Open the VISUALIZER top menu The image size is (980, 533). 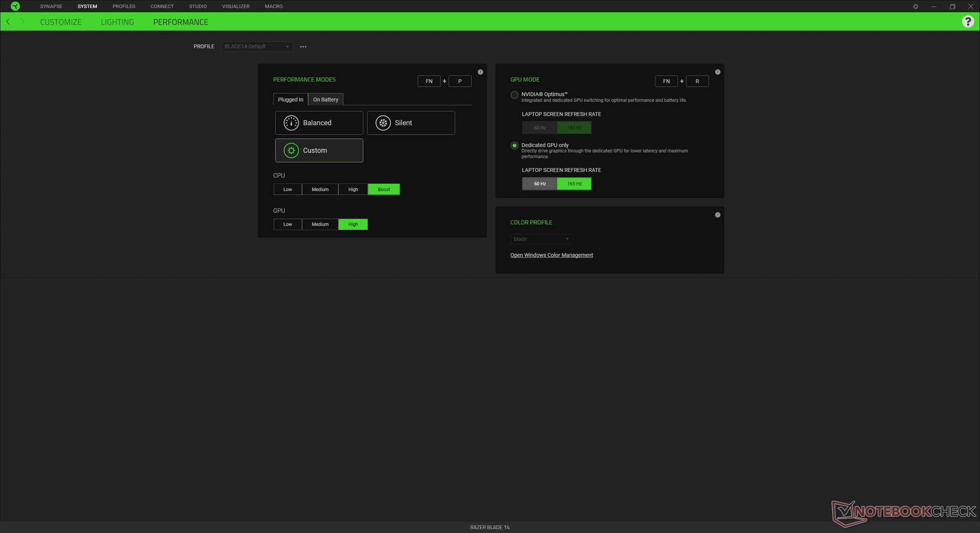(236, 7)
